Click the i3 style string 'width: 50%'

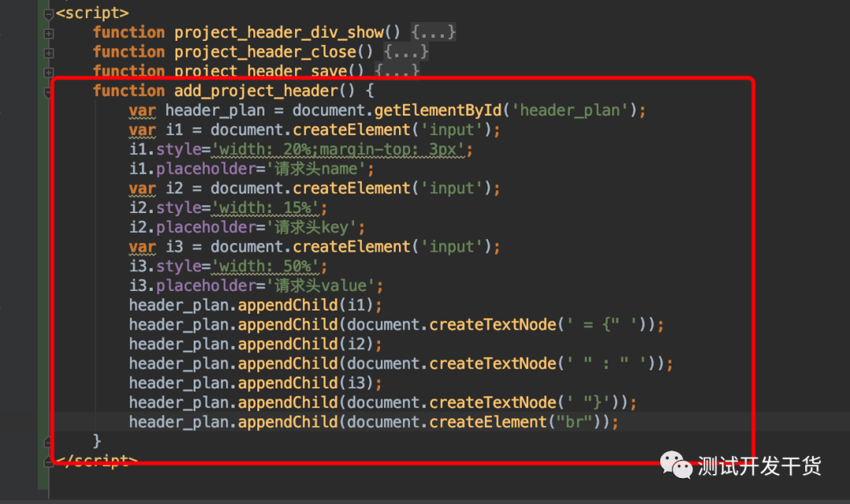coord(264,267)
